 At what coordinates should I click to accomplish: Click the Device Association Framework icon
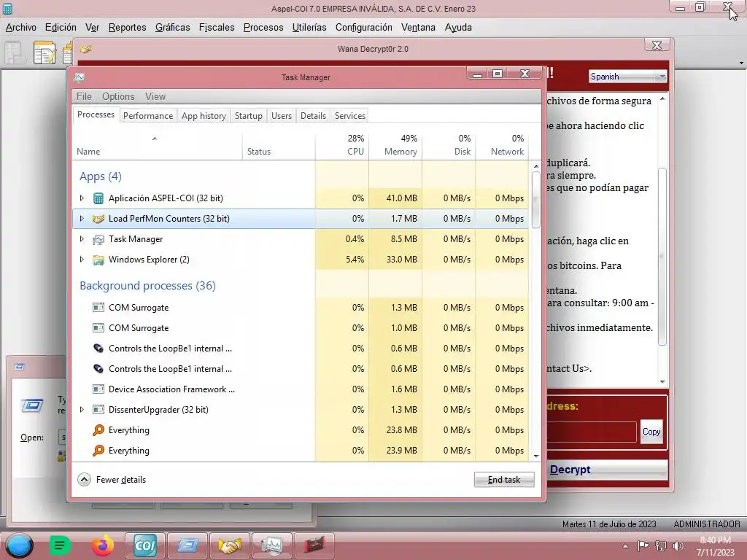98,389
